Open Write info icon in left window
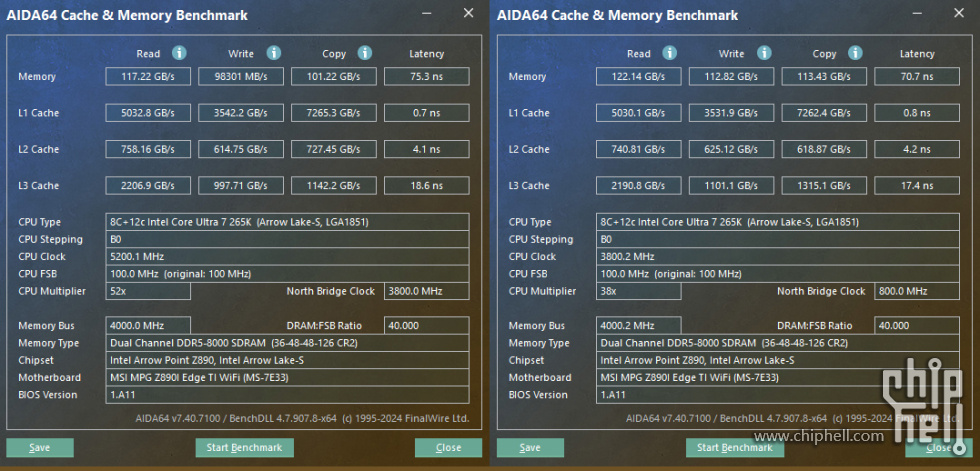This screenshot has width=980, height=471. [x=274, y=53]
